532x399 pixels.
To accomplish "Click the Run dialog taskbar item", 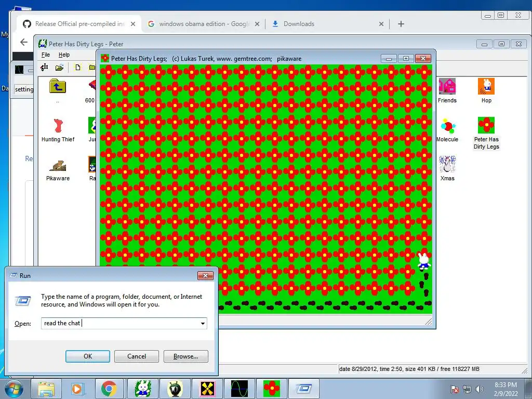I will 304,389.
